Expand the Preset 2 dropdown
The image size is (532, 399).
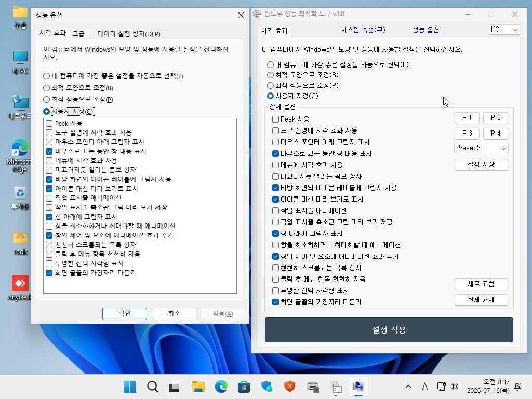(x=481, y=148)
